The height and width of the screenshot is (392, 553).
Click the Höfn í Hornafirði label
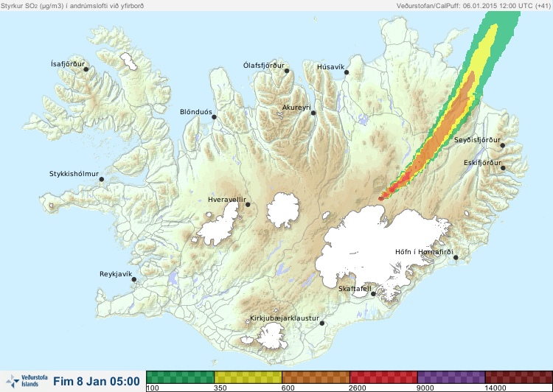424,252
